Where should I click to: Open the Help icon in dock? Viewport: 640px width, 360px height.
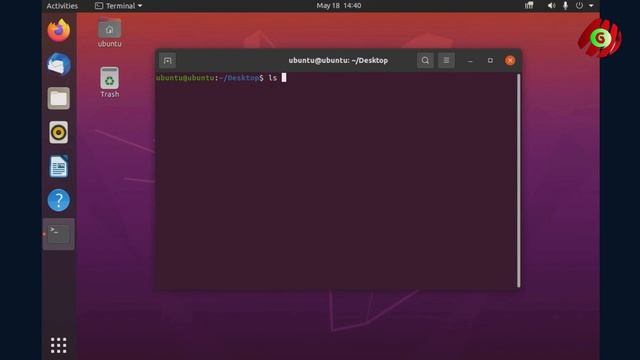tap(59, 200)
